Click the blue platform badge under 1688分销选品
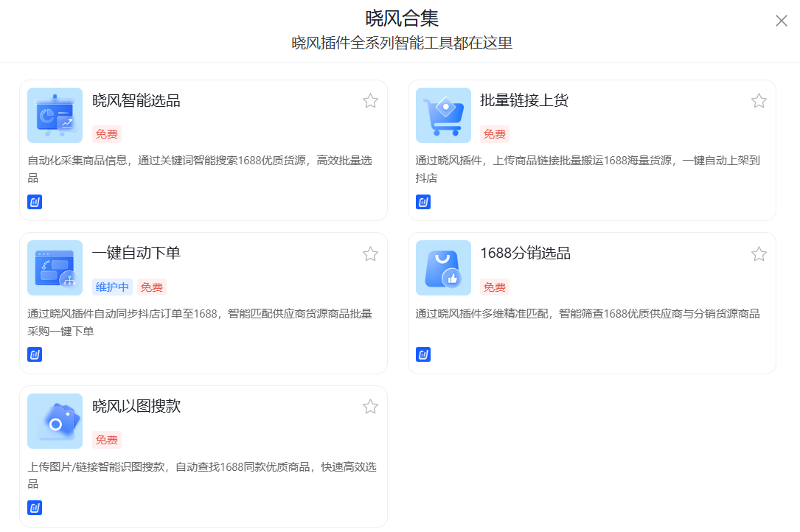The height and width of the screenshot is (532, 800). [423, 354]
